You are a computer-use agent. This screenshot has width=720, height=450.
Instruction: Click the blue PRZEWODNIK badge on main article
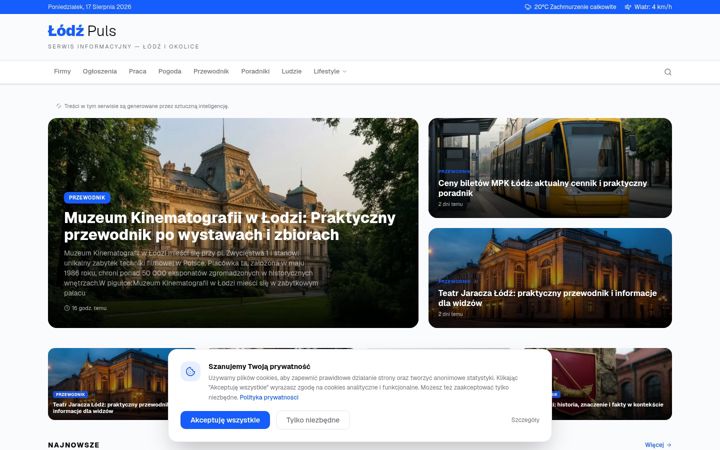(87, 197)
